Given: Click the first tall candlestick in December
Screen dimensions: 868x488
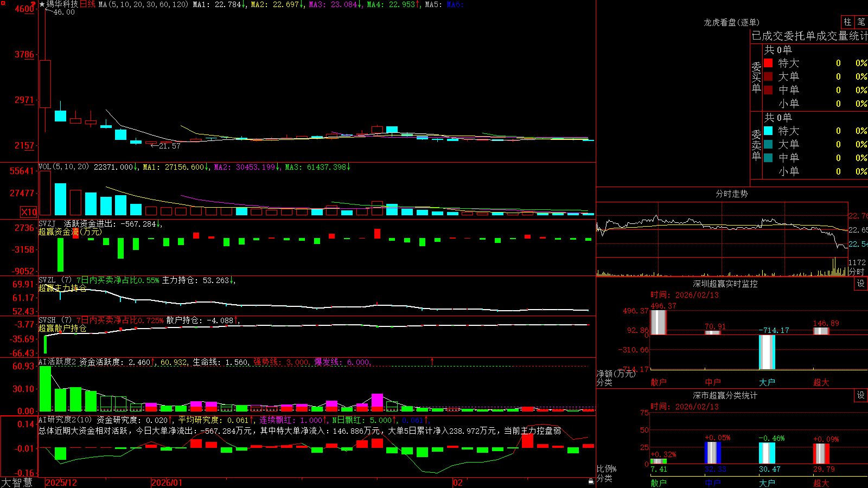Looking at the screenshot, I should coord(45,84).
